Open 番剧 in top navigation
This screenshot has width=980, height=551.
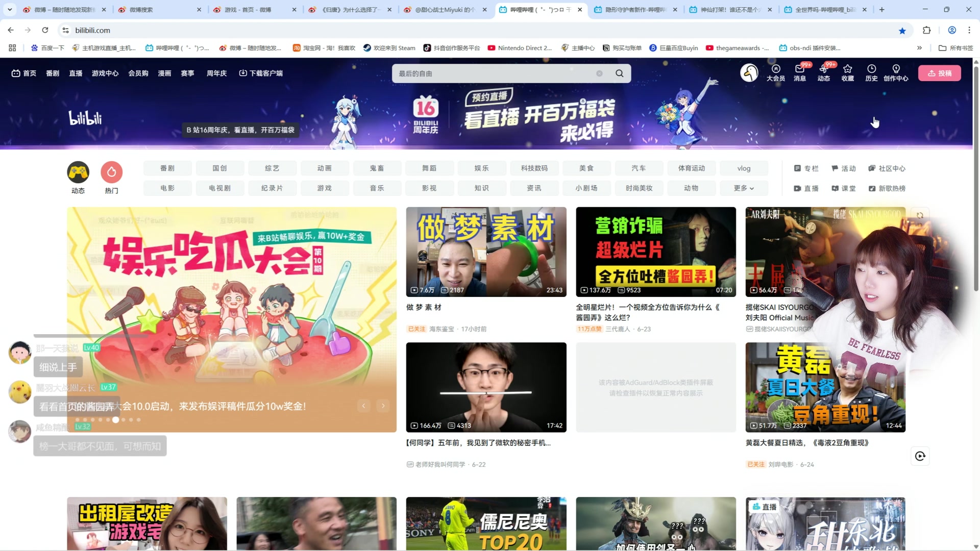[x=53, y=73]
